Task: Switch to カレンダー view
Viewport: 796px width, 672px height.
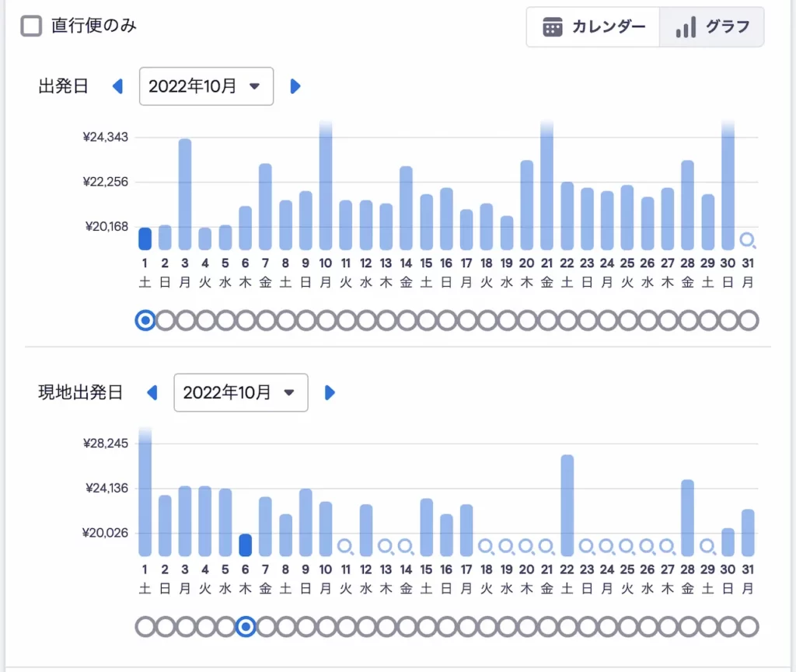Action: (593, 27)
